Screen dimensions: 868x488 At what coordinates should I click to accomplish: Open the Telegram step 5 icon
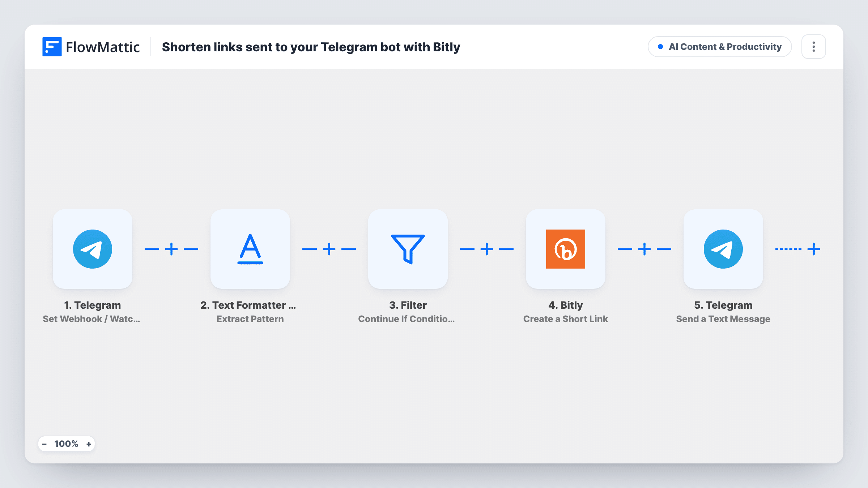click(x=723, y=249)
